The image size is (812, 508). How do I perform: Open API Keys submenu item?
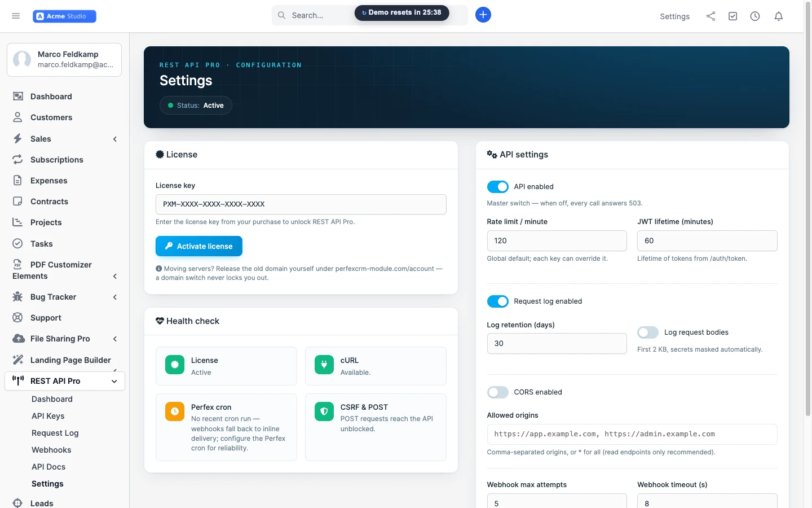[48, 416]
